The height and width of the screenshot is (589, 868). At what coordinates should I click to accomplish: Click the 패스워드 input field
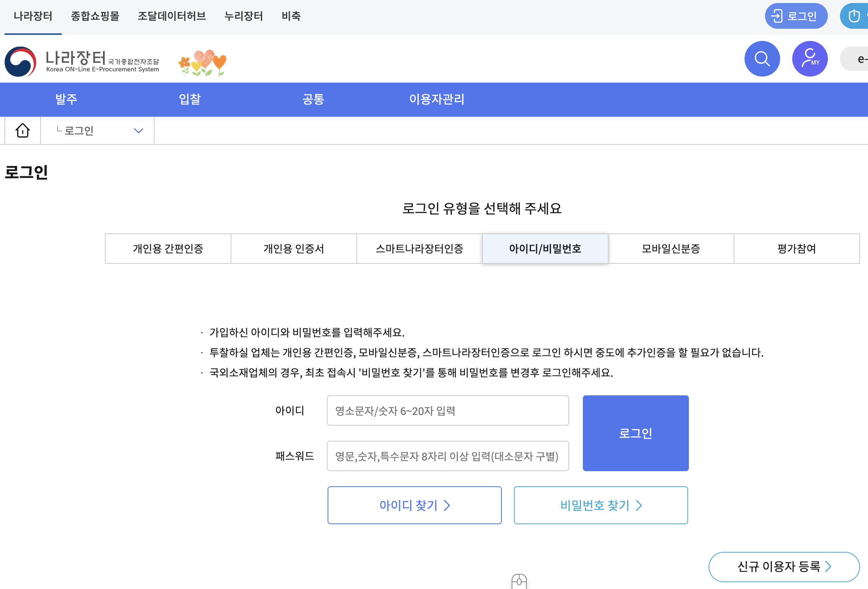[x=448, y=456]
